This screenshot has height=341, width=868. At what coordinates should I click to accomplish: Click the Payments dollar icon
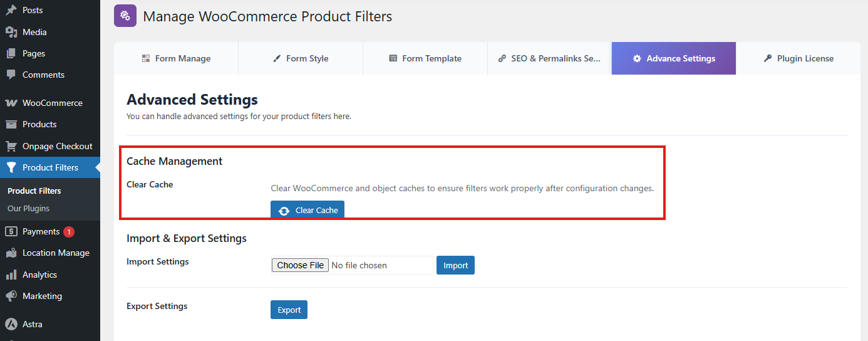tap(11, 231)
